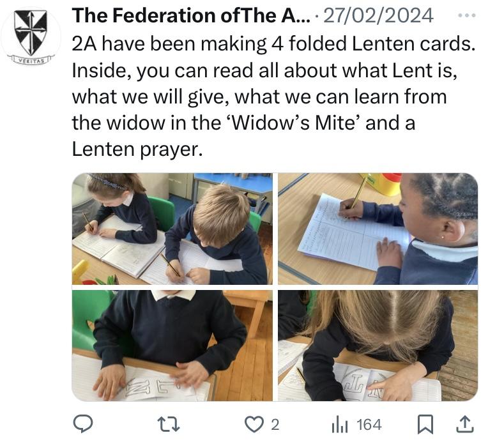Image resolution: width=504 pixels, height=442 pixels.
Task: Open The Federation account name link
Action: point(187,15)
